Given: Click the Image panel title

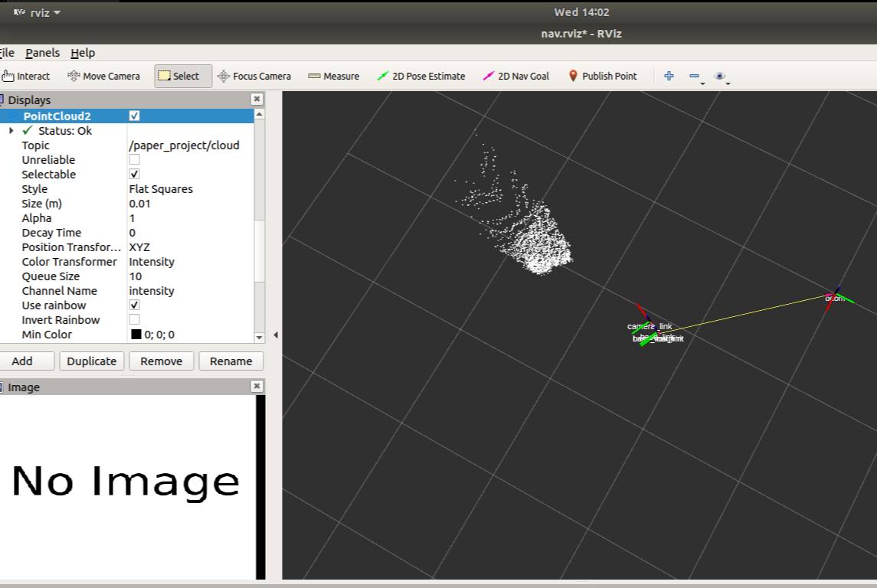Looking at the screenshot, I should point(24,387).
